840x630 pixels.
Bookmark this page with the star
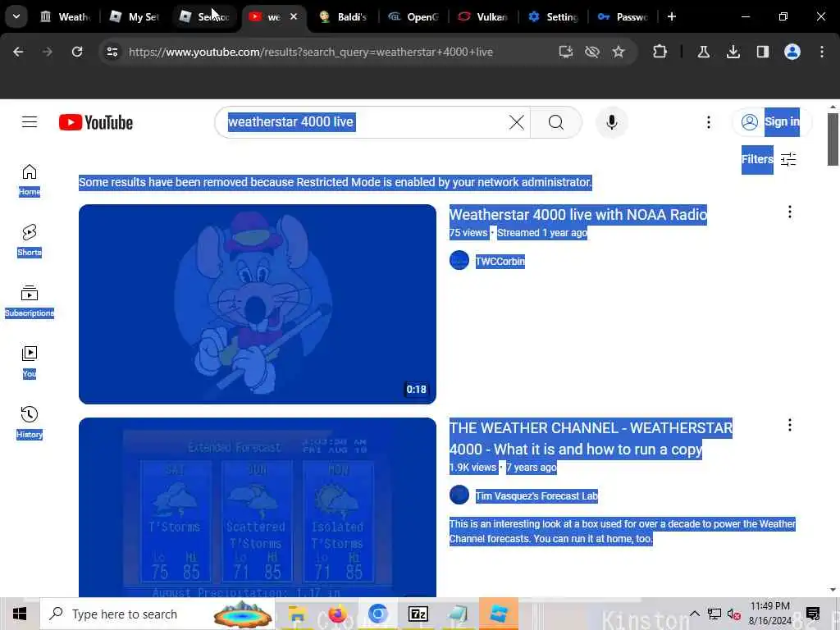click(619, 52)
